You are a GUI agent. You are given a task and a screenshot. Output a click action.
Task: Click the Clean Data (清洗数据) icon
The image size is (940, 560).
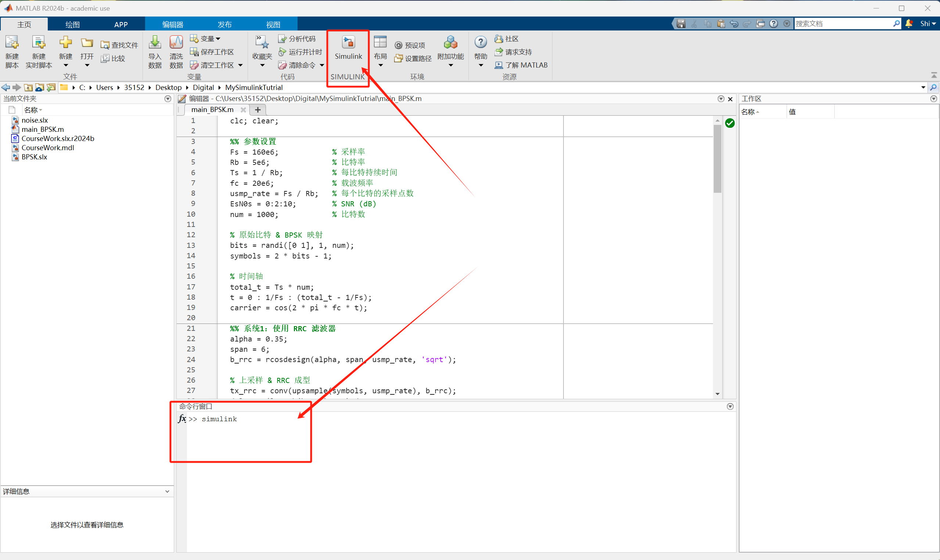tap(176, 43)
